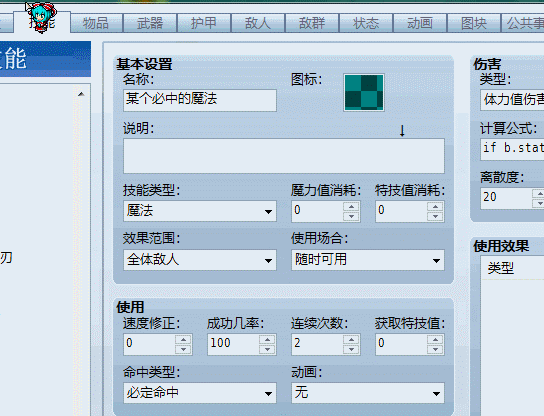
Task: Decrease 特技值消耗 with down arrow
Action: click(x=435, y=216)
